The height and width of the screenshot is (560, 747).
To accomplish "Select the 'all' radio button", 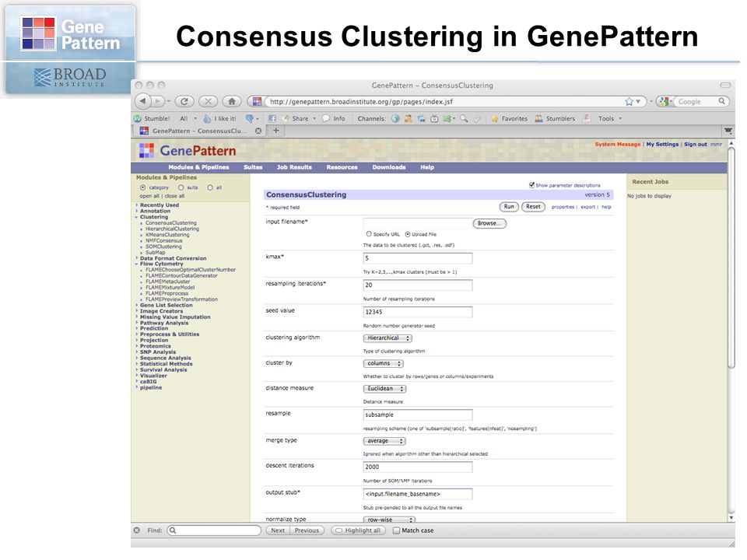I will point(210,187).
